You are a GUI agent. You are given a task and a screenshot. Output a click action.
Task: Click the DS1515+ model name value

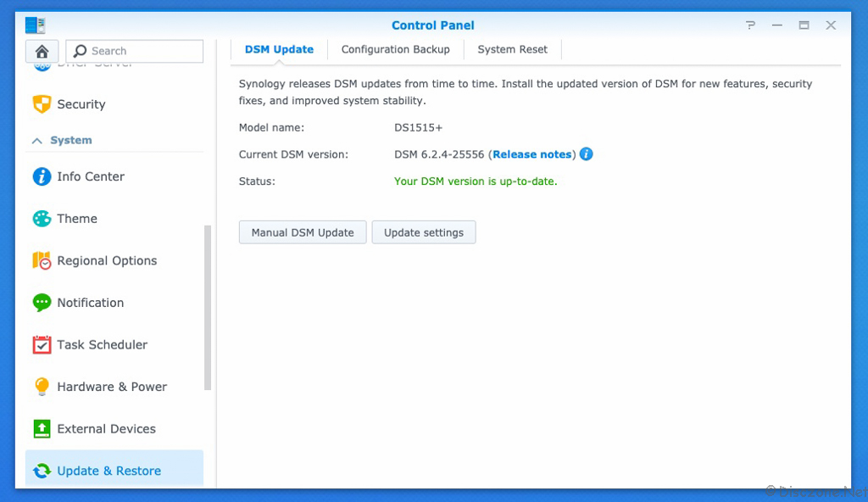(x=418, y=128)
